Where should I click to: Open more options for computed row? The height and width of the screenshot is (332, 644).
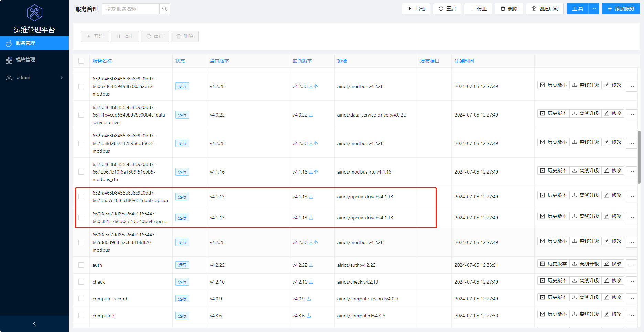(x=632, y=316)
